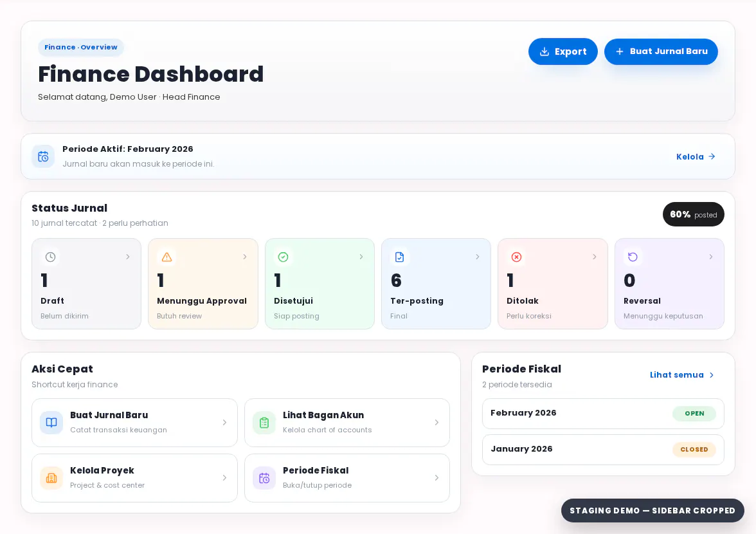This screenshot has width=756, height=534.
Task: Open the Ditolak card chevron
Action: (x=594, y=257)
